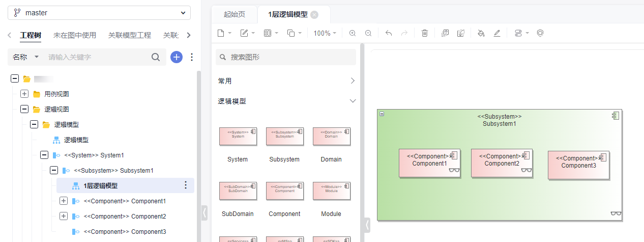Open the copy toolbar dropdown
This screenshot has height=242, width=644.
[295, 33]
